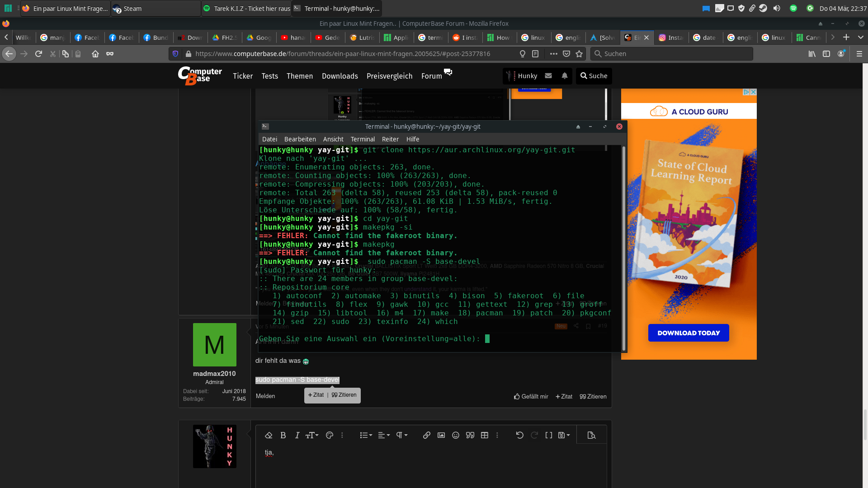Click Gefällt mir on madmax2010's post
Viewport: 868px width, 488px height.
531,397
